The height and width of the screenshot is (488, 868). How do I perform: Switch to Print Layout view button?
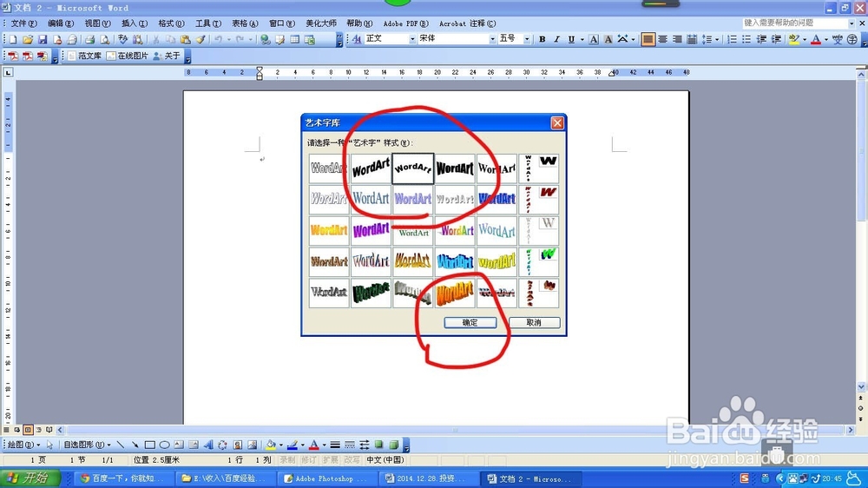(x=28, y=430)
